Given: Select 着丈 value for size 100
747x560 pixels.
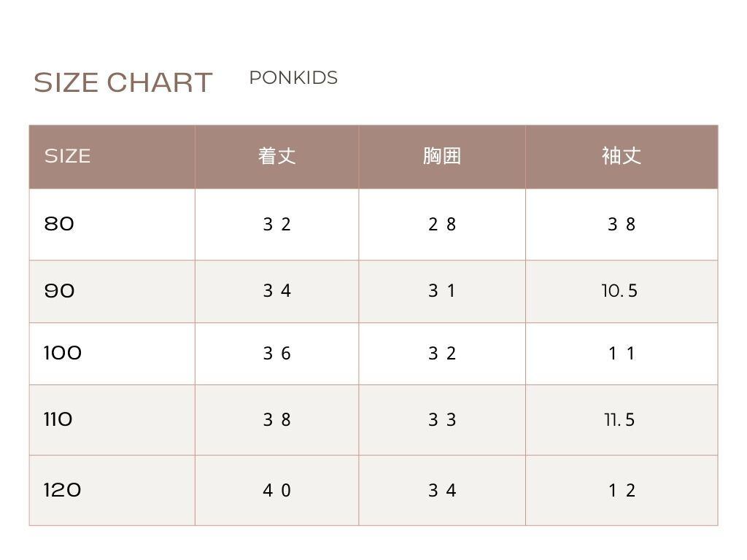Looking at the screenshot, I should [276, 354].
